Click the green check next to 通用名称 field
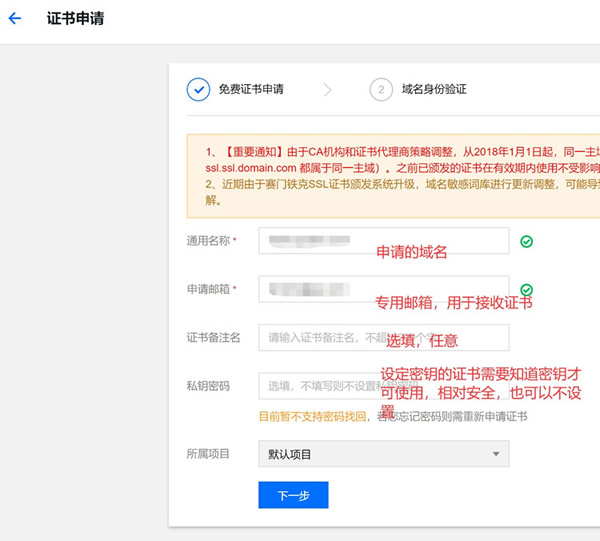 point(526,241)
